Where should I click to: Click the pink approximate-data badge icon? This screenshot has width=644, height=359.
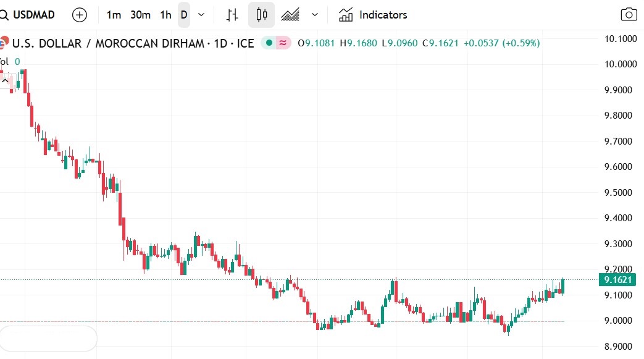pos(283,43)
